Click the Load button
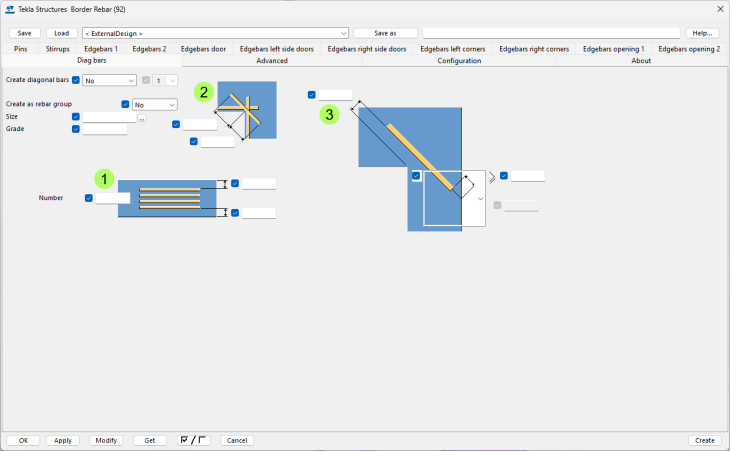The width and height of the screenshot is (730, 451). coord(61,33)
